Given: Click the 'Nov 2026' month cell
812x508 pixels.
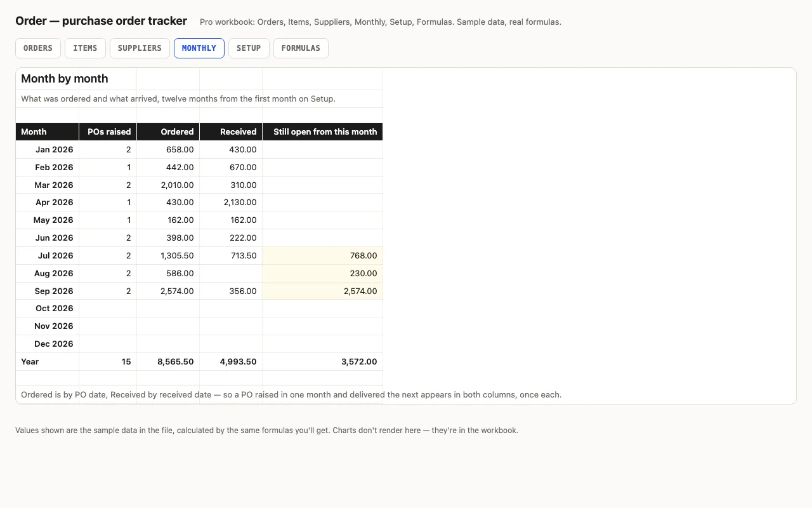Looking at the screenshot, I should [x=48, y=326].
